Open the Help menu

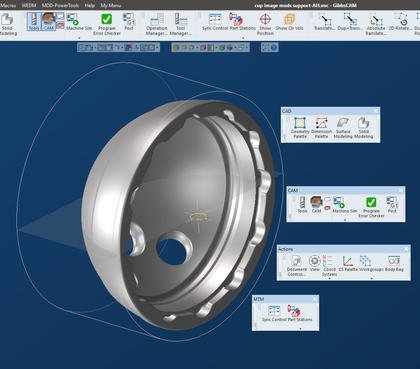point(90,5)
